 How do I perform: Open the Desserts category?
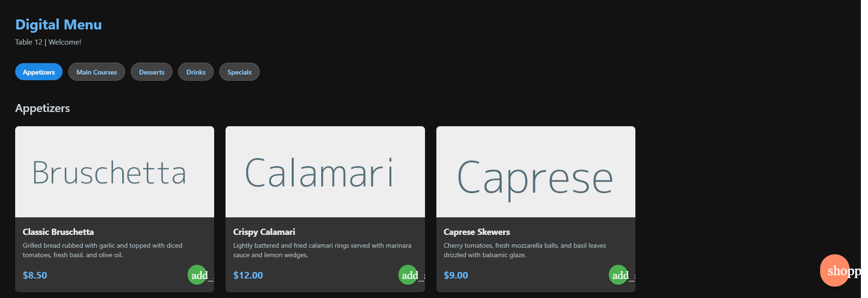point(152,72)
